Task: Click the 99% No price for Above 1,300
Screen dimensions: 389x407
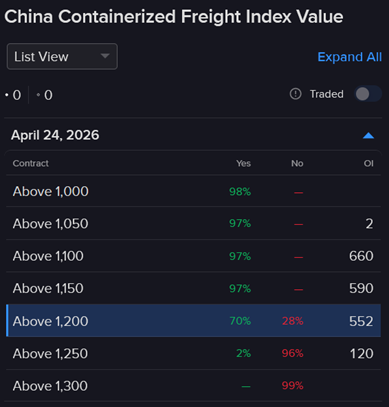Action: point(293,386)
